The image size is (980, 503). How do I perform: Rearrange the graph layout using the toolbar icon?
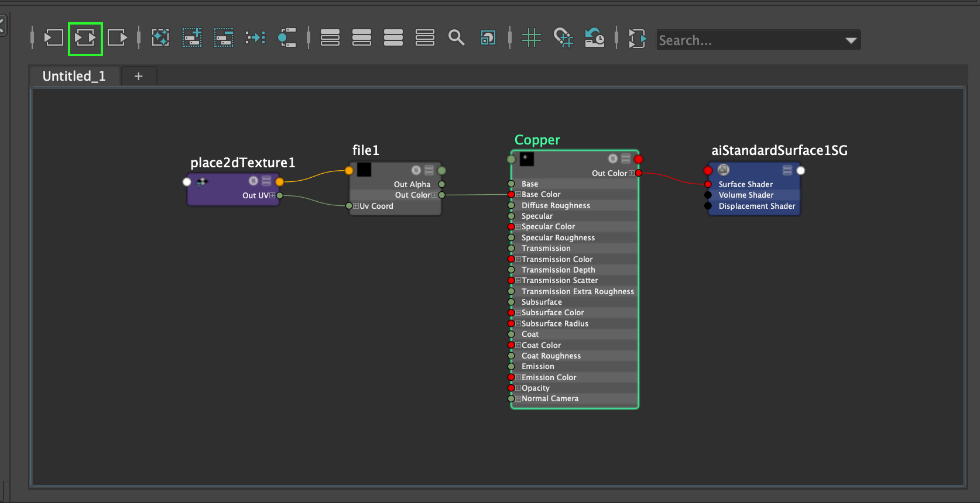[x=255, y=39]
